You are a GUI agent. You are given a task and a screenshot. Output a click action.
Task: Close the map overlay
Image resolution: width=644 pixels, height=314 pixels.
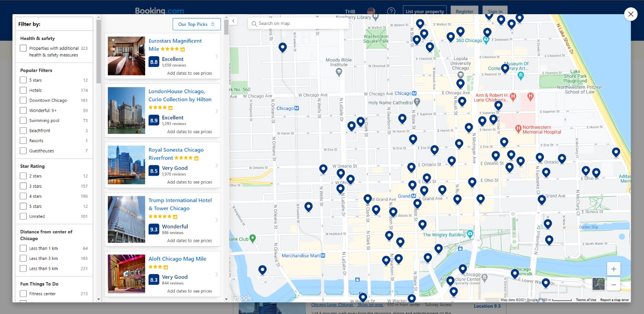pos(630,14)
